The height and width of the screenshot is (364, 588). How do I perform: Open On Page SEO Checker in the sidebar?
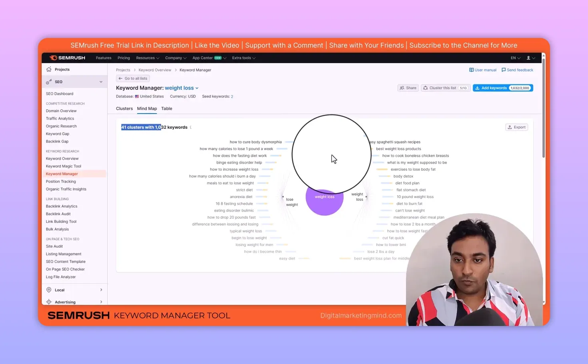pos(65,269)
